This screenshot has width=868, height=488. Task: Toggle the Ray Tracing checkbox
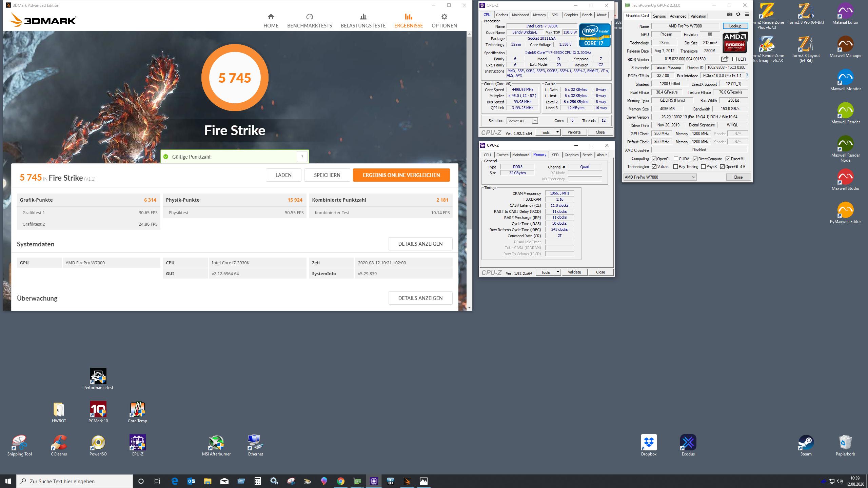[x=675, y=167]
